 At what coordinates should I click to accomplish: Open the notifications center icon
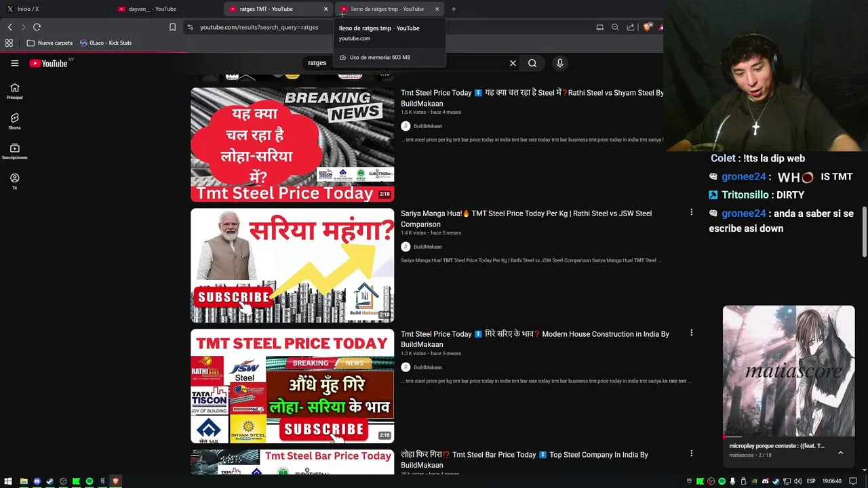click(x=853, y=481)
